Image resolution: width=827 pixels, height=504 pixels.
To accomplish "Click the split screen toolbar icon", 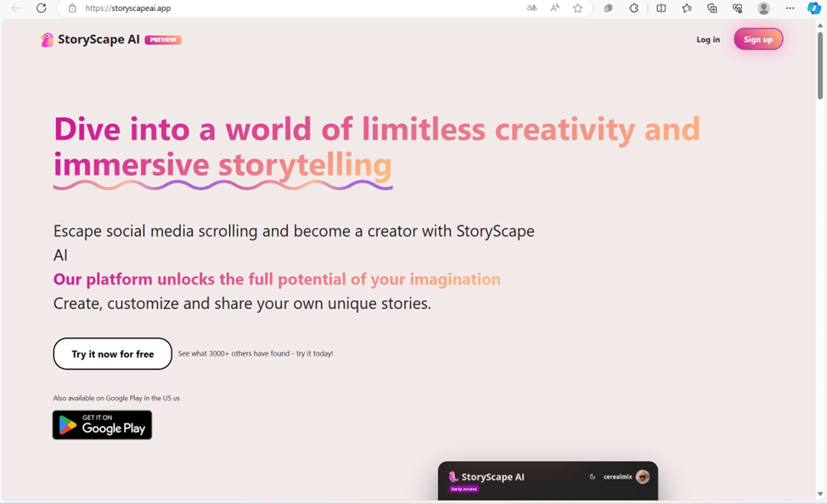I will [x=661, y=8].
